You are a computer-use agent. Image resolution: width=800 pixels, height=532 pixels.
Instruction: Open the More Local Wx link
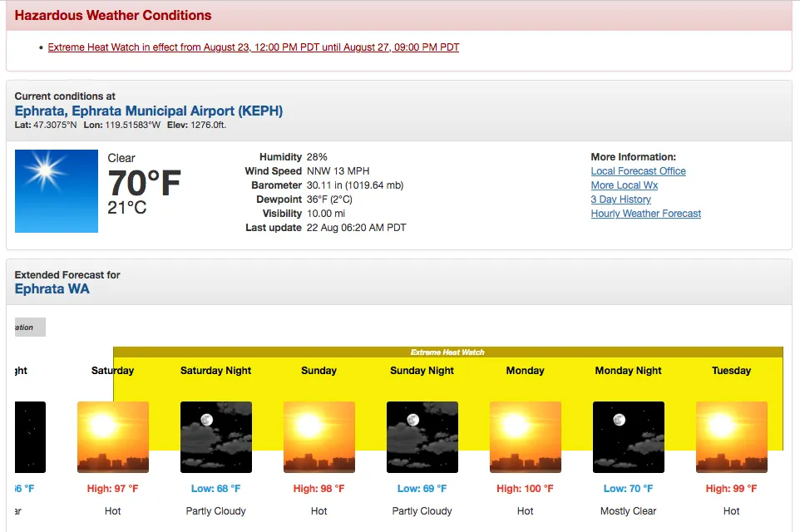point(624,185)
